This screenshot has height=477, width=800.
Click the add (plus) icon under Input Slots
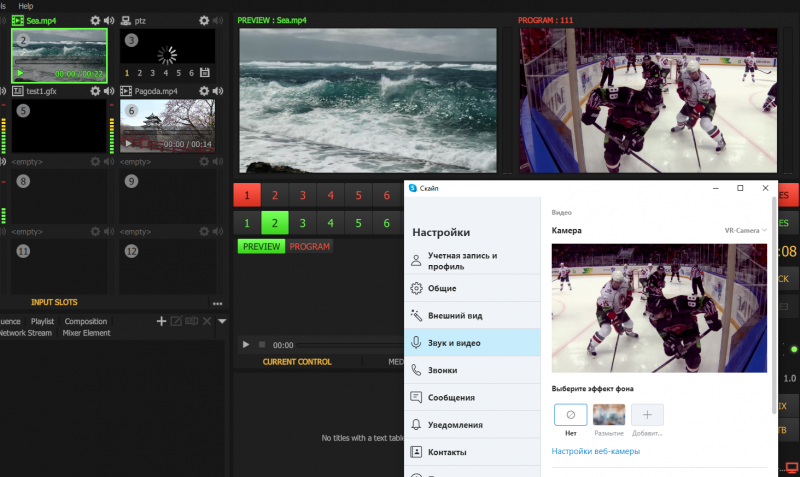point(161,321)
